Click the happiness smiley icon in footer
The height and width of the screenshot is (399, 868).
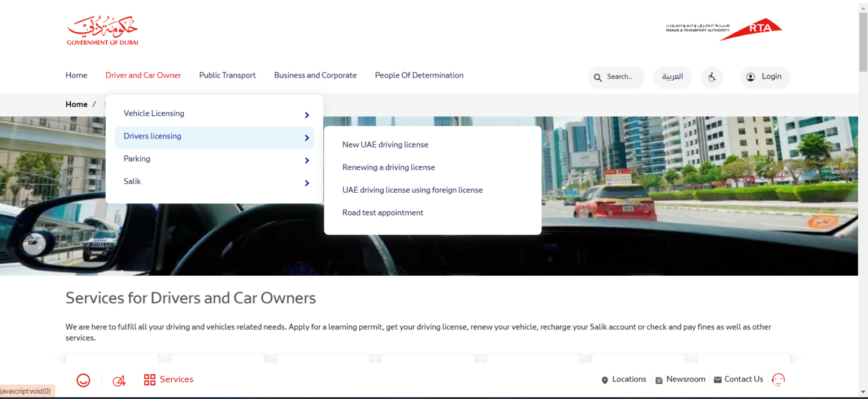(x=83, y=380)
